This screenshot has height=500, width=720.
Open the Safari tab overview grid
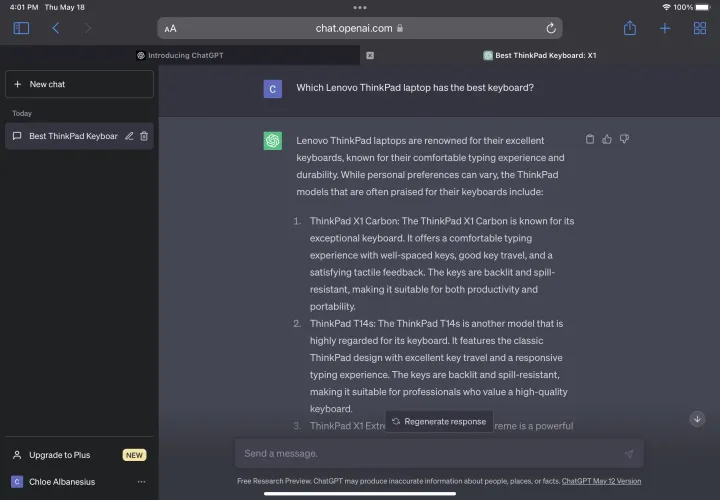point(699,28)
